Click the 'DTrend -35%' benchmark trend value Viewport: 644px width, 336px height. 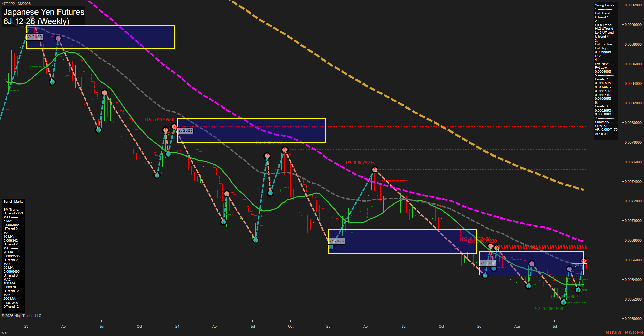14,213
